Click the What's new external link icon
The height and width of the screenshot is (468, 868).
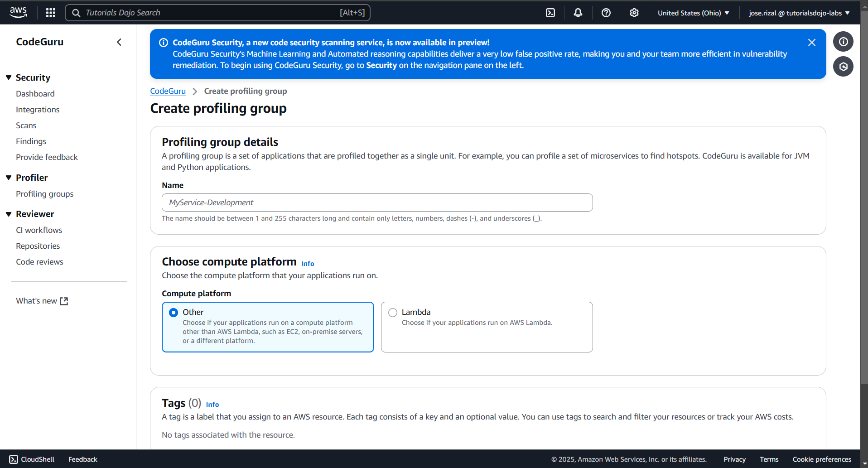click(64, 301)
